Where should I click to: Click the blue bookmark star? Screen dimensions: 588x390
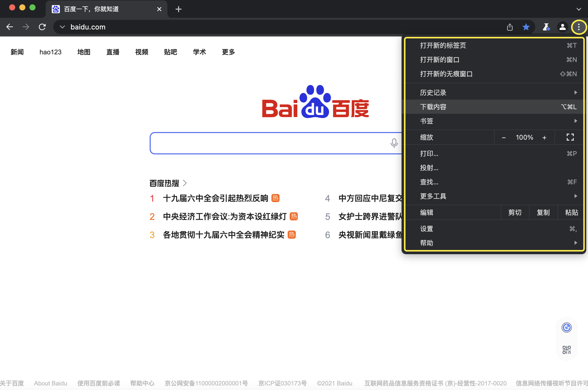point(526,27)
